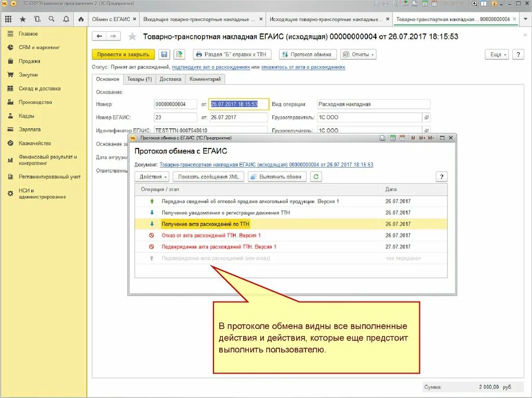
Task: Go to the home page icon
Action: (x=81, y=19)
